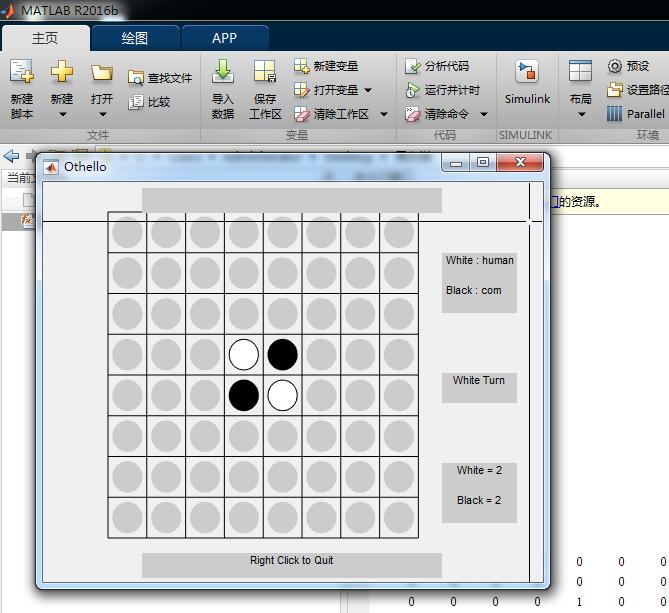This screenshot has width=669, height=613.
Task: Click the lower black Othello piece
Action: (x=244, y=395)
